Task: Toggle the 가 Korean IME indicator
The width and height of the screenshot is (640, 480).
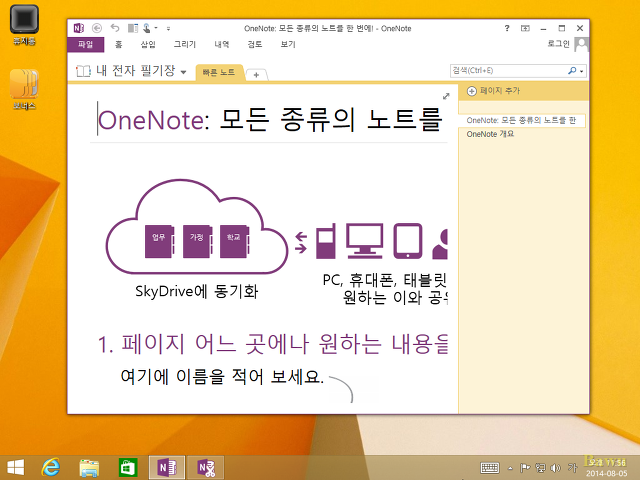Action: [573, 467]
